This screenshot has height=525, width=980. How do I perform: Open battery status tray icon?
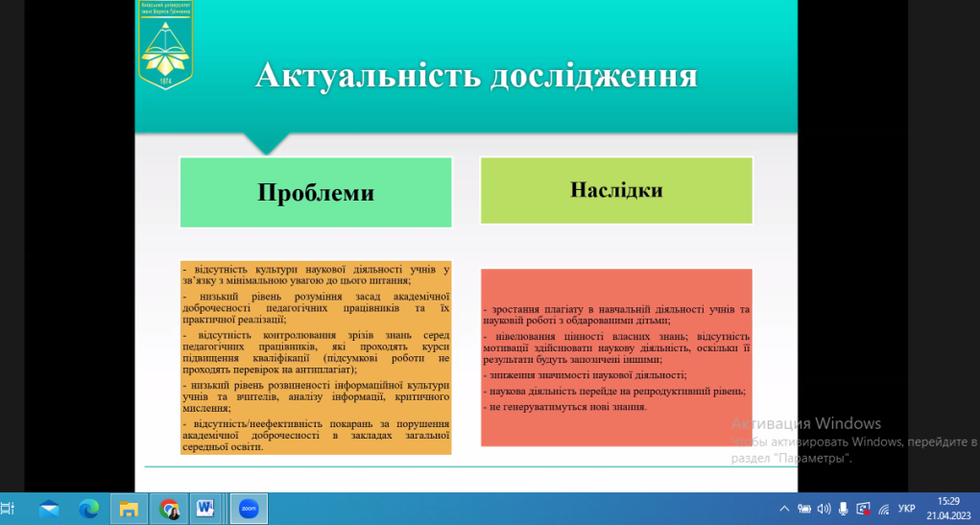[803, 509]
